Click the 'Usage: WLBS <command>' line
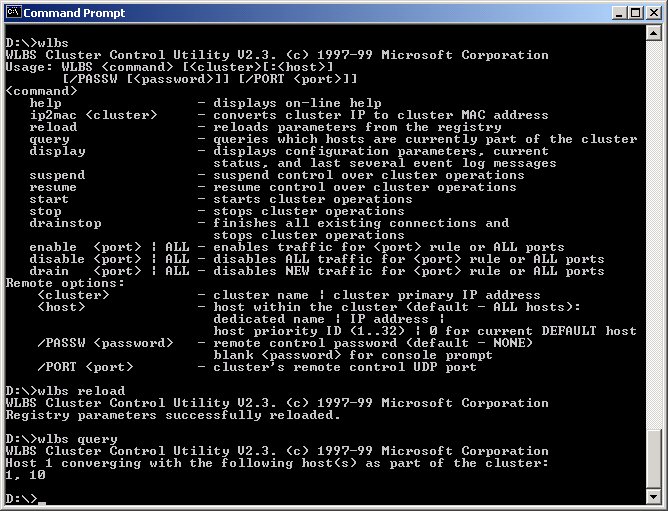Viewport: 668px width, 511px height. [170, 67]
